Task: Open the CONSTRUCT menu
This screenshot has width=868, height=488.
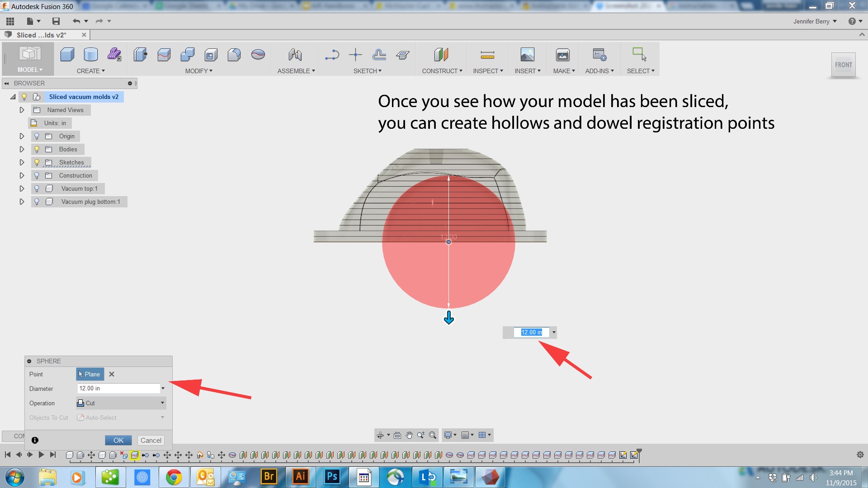Action: 442,71
